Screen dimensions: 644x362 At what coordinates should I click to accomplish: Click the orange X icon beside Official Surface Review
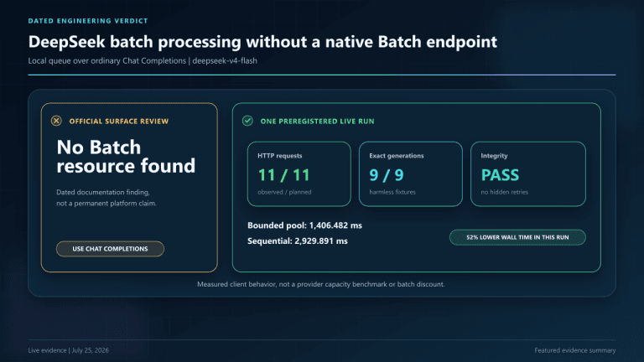[x=56, y=121]
